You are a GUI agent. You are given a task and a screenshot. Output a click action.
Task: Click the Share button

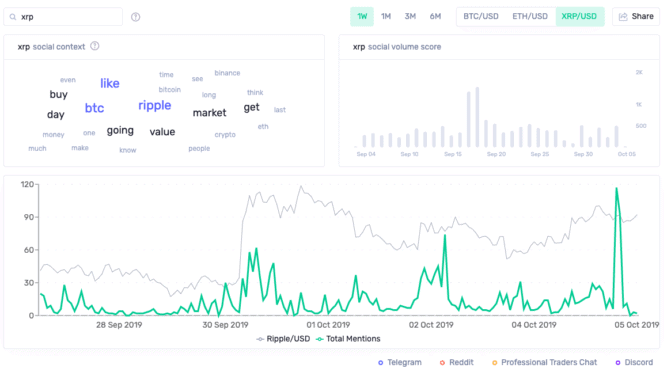point(636,17)
